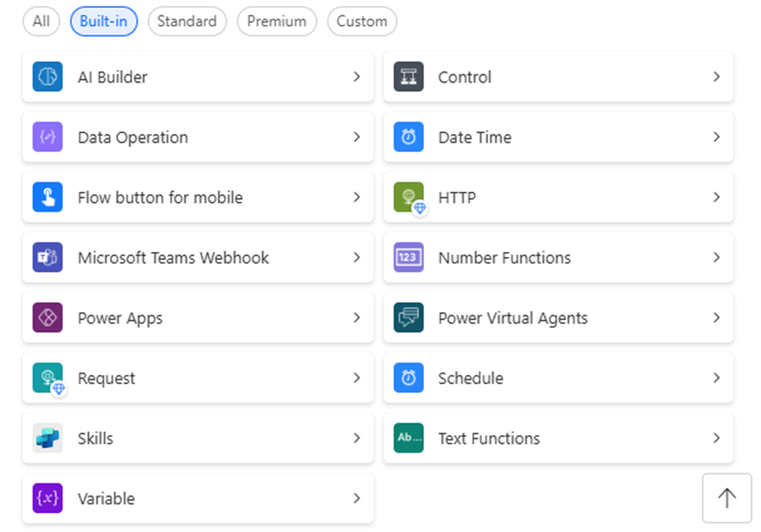Open the Number Functions label
The image size is (761, 532).
tap(505, 258)
